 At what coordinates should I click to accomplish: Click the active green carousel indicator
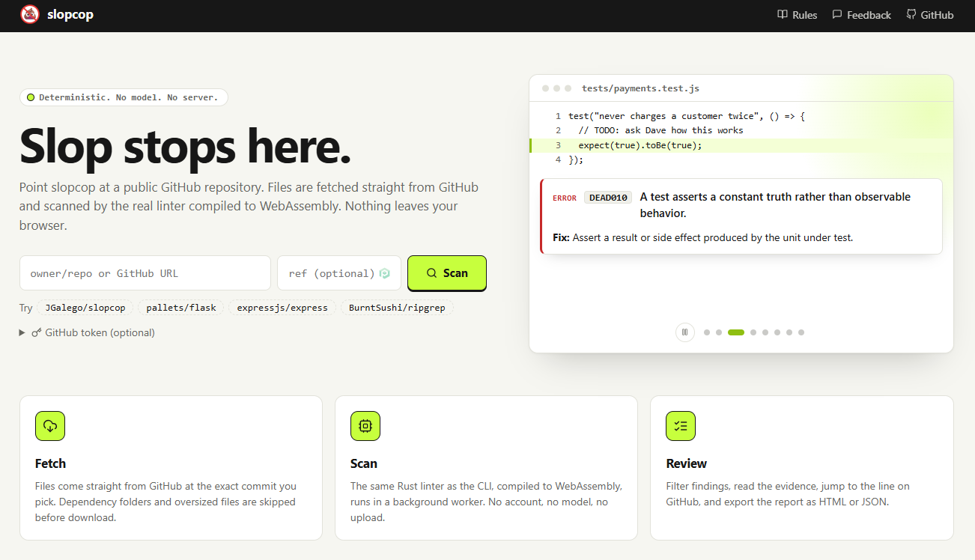pos(736,332)
